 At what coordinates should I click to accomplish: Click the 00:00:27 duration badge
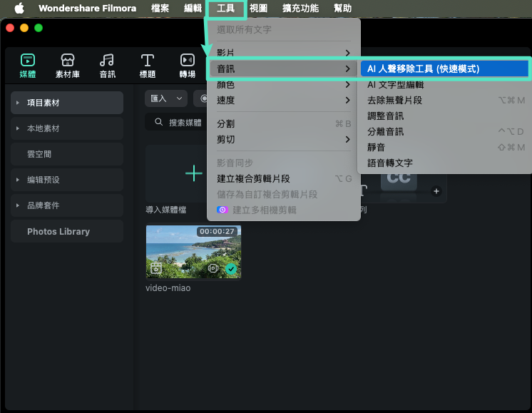(x=217, y=231)
